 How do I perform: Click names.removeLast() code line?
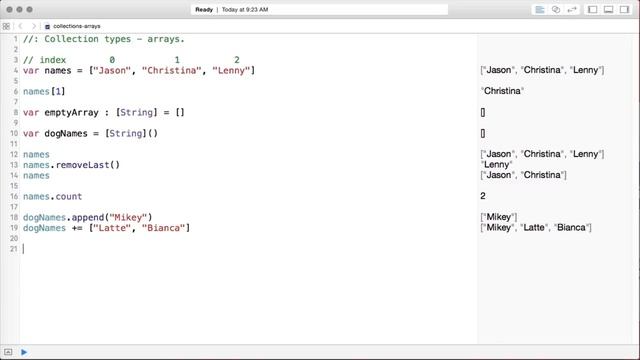pyautogui.click(x=71, y=165)
